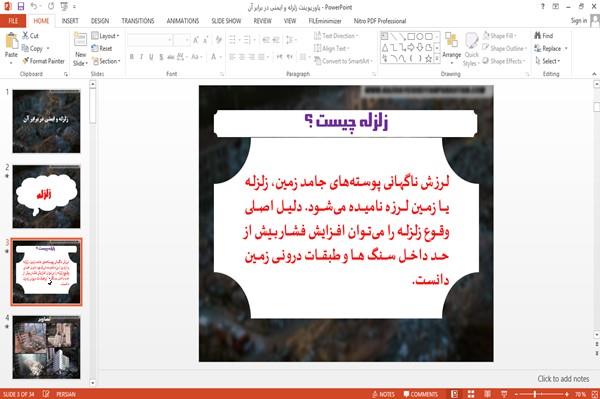Adjust the zoom slider handle
The width and height of the screenshot is (600, 399).
(535, 394)
